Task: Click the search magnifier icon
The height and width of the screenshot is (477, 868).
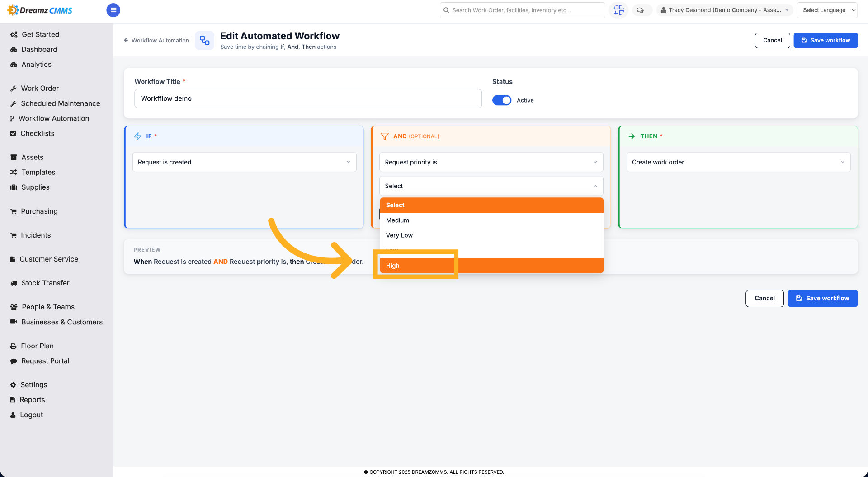Action: (x=446, y=10)
